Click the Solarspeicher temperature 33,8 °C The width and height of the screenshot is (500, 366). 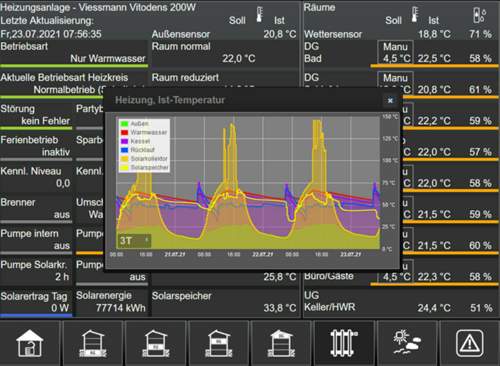280,308
